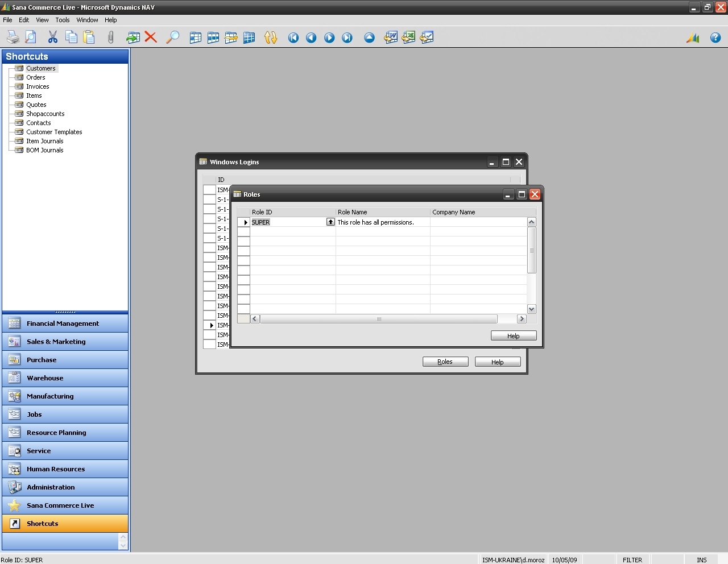Click Help button in Windows Logins window
The height and width of the screenshot is (564, 728).
pos(498,362)
